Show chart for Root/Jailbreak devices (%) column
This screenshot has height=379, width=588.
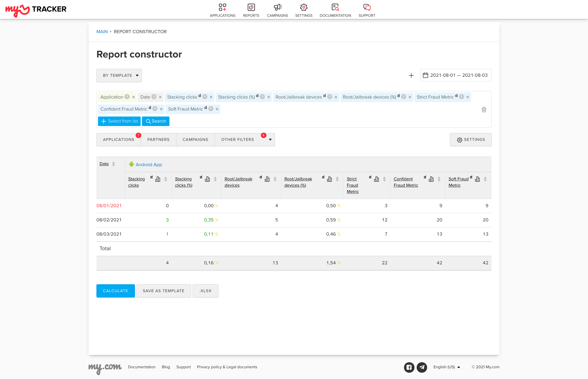click(x=329, y=179)
